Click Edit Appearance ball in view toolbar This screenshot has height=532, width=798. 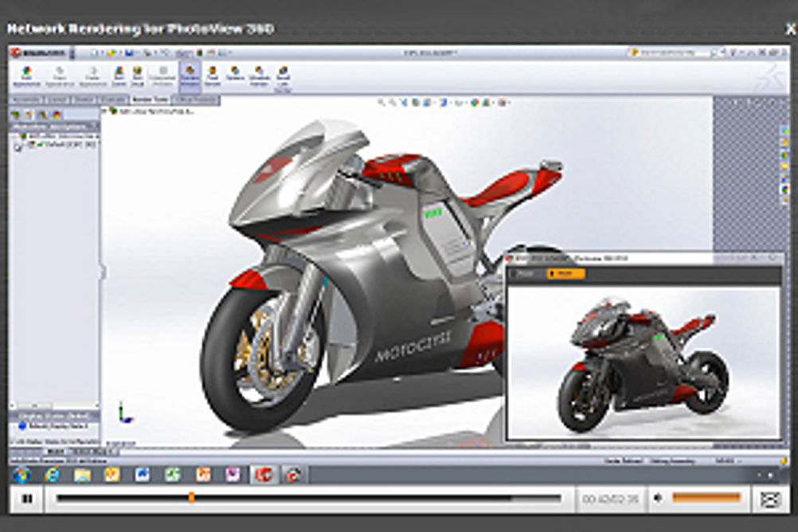pyautogui.click(x=475, y=103)
